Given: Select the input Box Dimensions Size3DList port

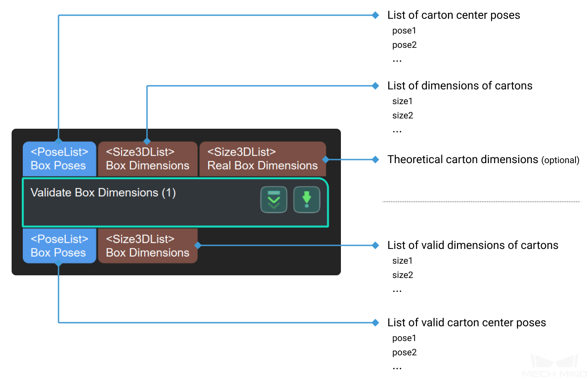Looking at the screenshot, I should pos(148,159).
